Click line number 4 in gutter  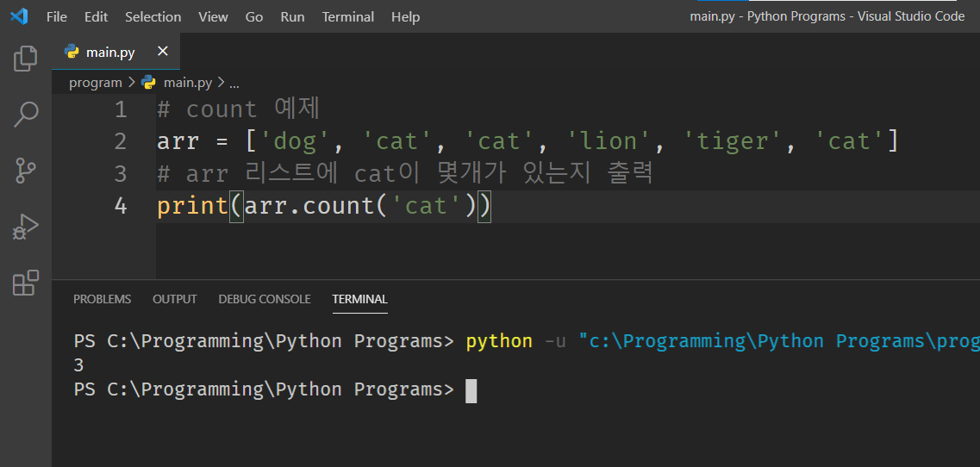121,206
